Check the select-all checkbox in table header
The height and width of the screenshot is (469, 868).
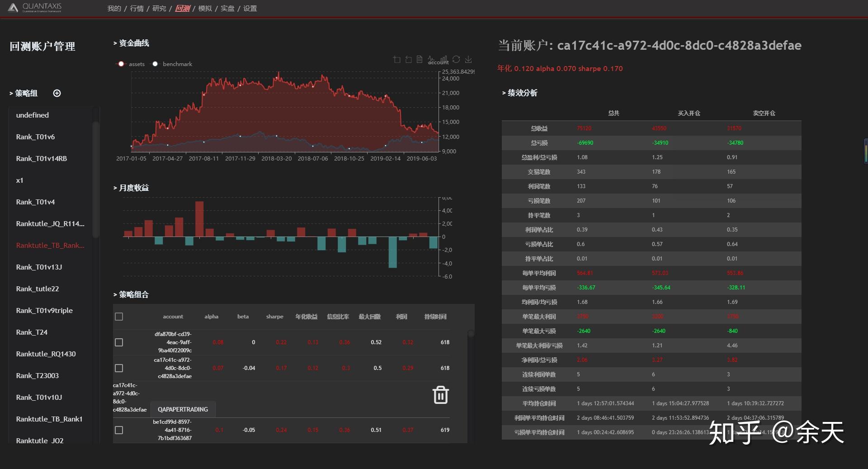(119, 317)
